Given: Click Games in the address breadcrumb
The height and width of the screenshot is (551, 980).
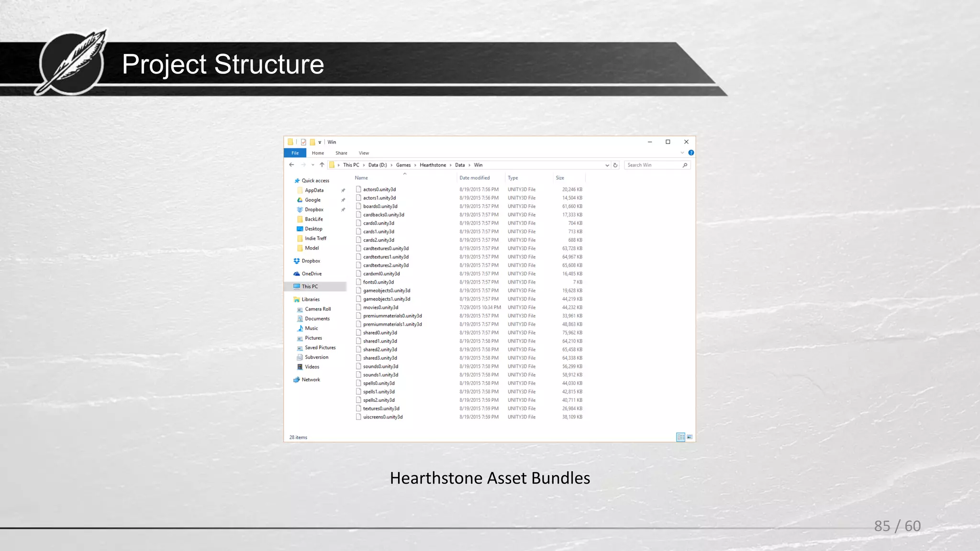Looking at the screenshot, I should 403,165.
